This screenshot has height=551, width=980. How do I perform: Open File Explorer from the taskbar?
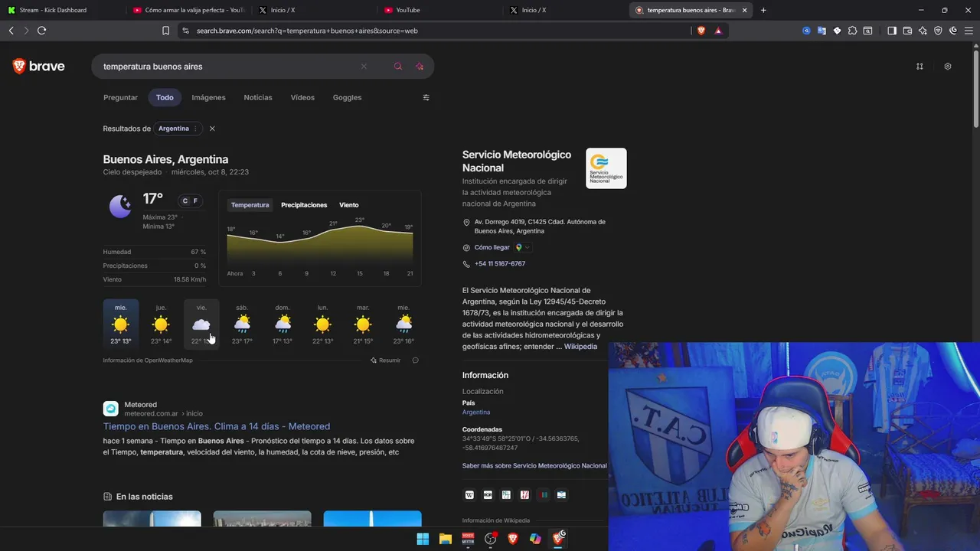tap(445, 539)
